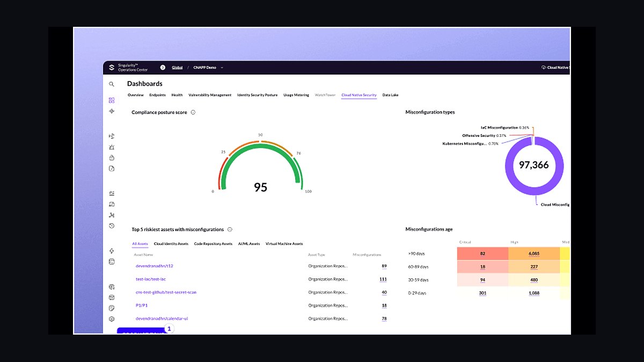Open asset cns-test-github/test-secret-scan
The width and height of the screenshot is (644, 362).
point(166,292)
